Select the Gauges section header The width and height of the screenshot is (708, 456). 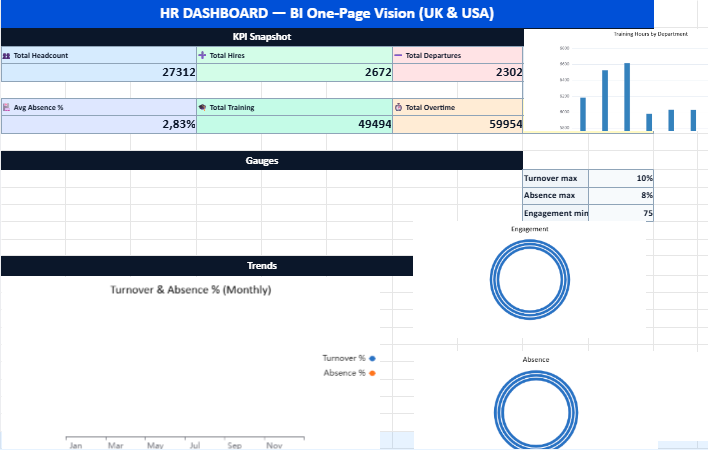pos(262,160)
